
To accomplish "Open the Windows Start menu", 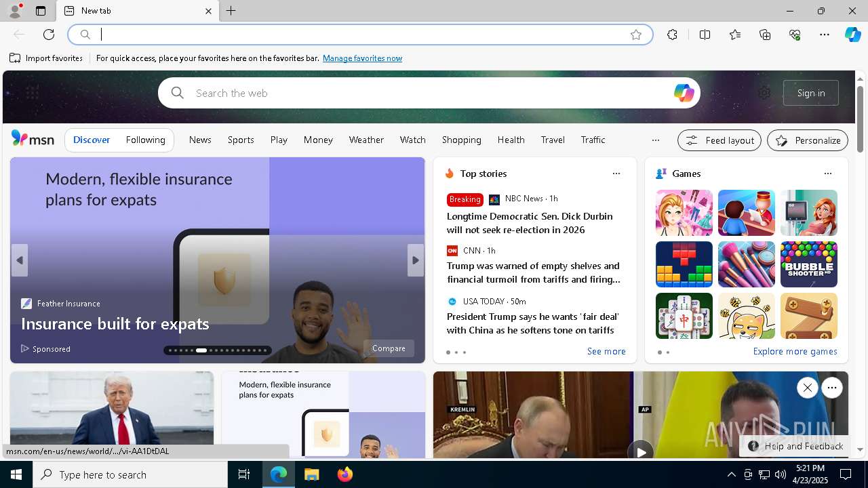I will point(16,474).
